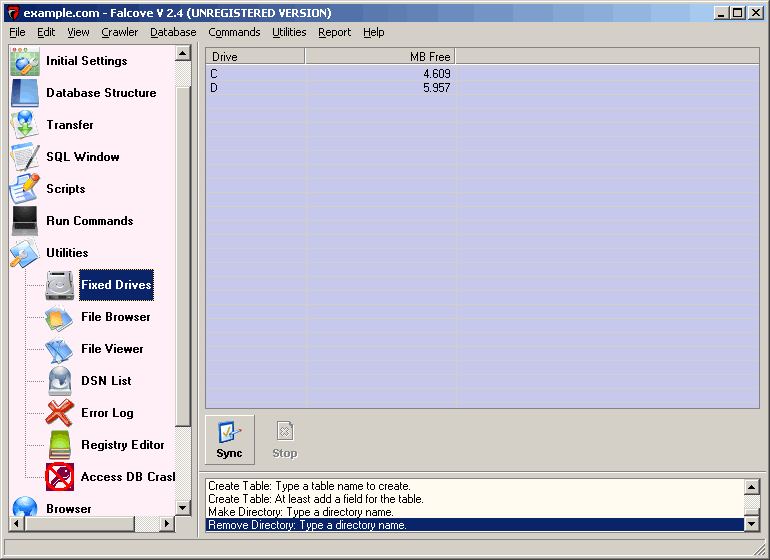Screen dimensions: 770x560
Task: Open the Access DB Crash label
Action: (128, 476)
